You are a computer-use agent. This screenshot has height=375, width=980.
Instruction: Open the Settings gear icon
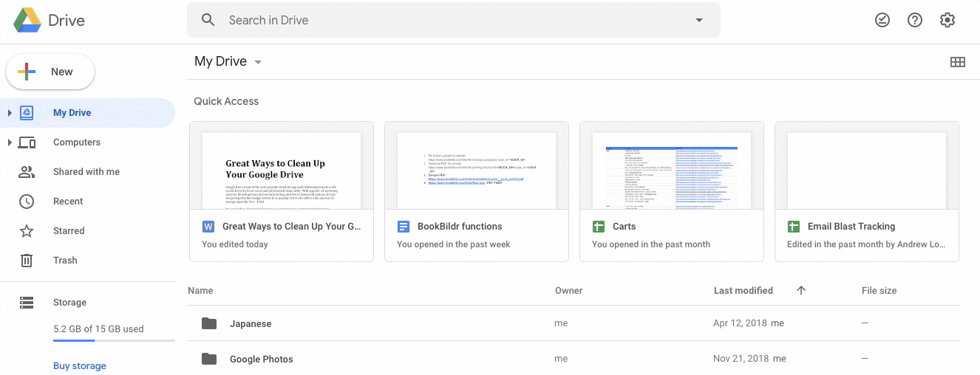click(x=947, y=21)
